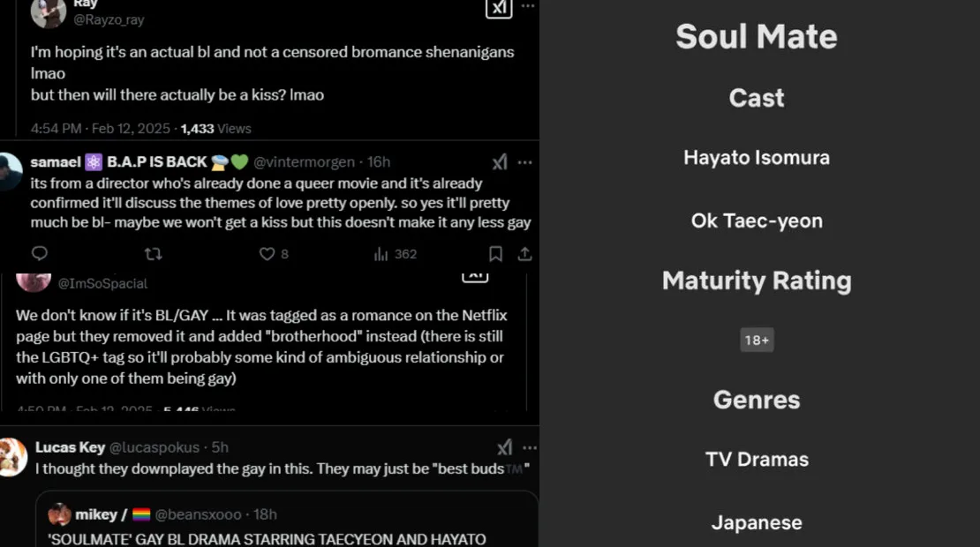Bookmark samael's tweet
The image size is (980, 547).
pos(496,254)
